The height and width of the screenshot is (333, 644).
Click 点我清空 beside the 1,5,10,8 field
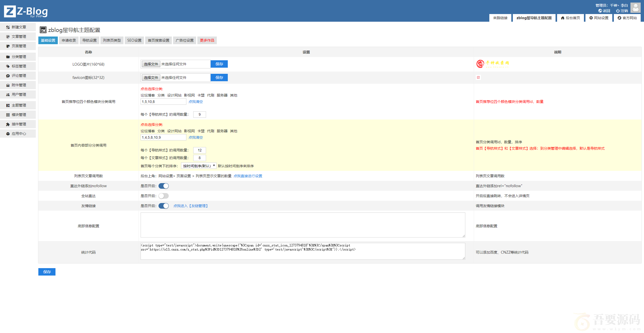(196, 102)
